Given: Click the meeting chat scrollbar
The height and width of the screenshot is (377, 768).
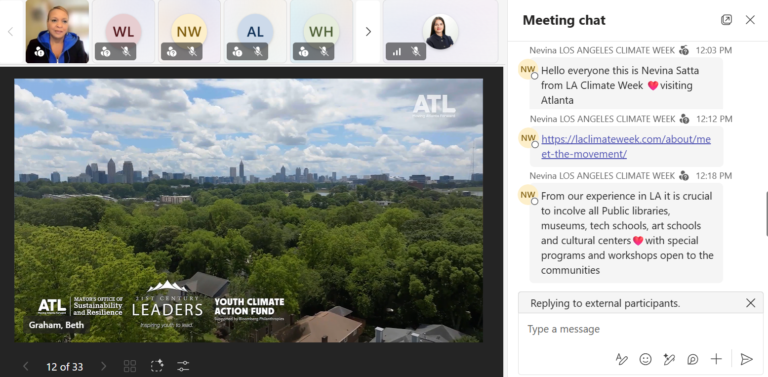Looking at the screenshot, I should click(766, 214).
